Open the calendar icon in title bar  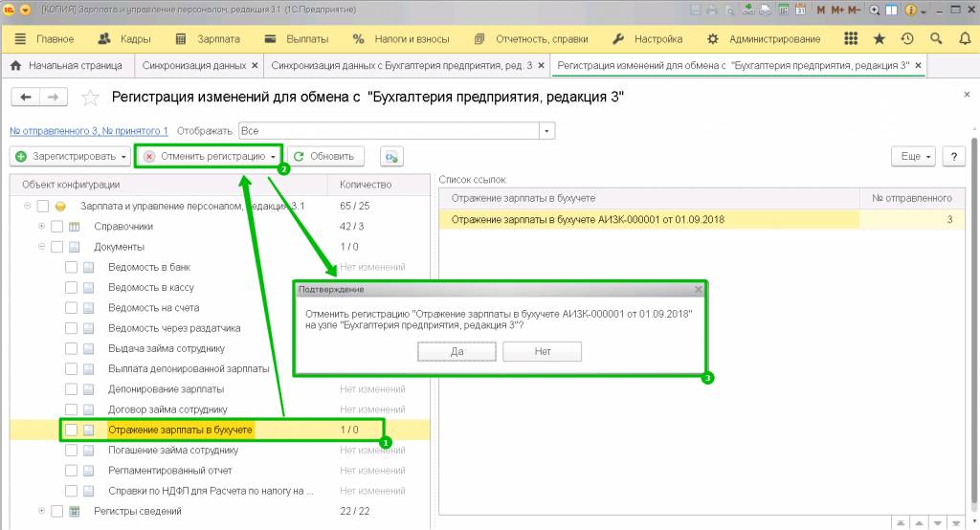800,10
